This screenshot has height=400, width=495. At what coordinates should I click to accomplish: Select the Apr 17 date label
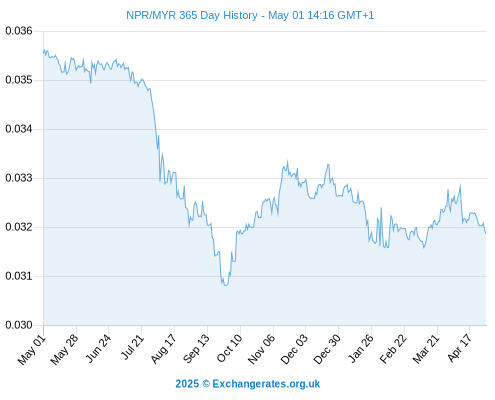click(460, 348)
